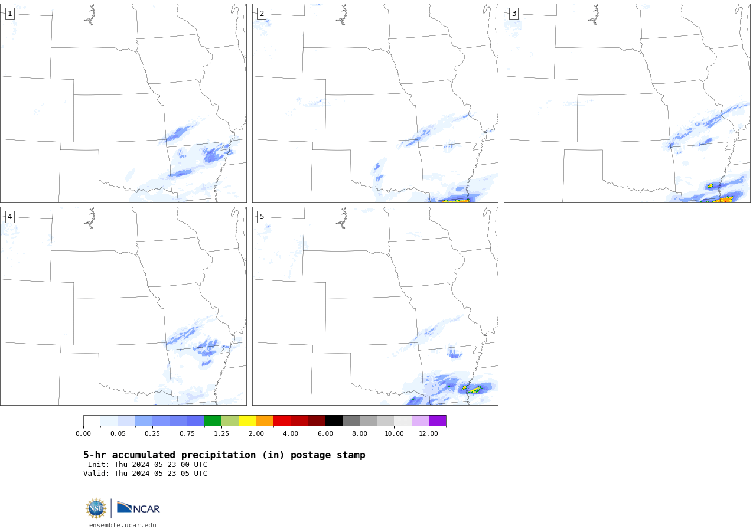Image resolution: width=756 pixels, height=532 pixels.
Task: Click the NCAR logo
Action: [x=138, y=508]
